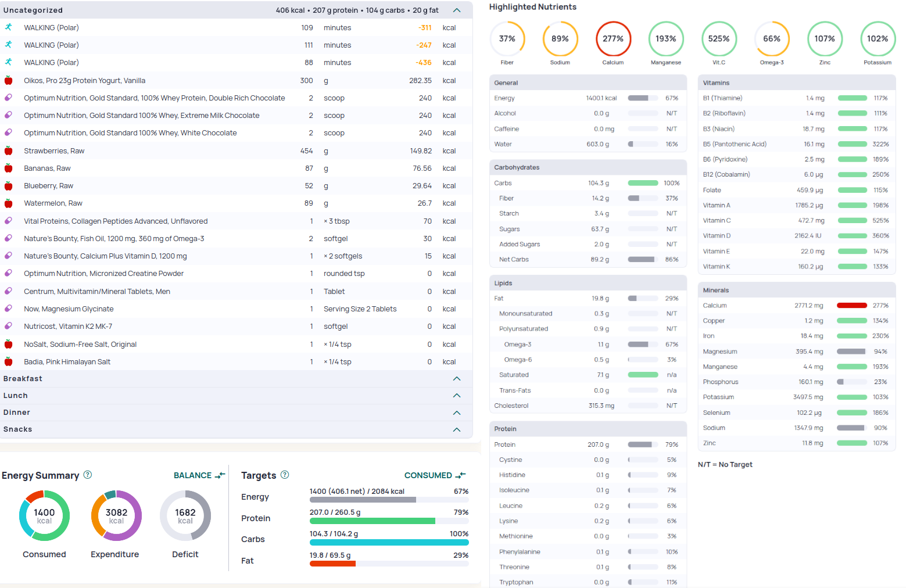Screen dimensions: 906x588
Task: Click the 3082 kcal Expenditure donut chart
Action: coord(116,516)
